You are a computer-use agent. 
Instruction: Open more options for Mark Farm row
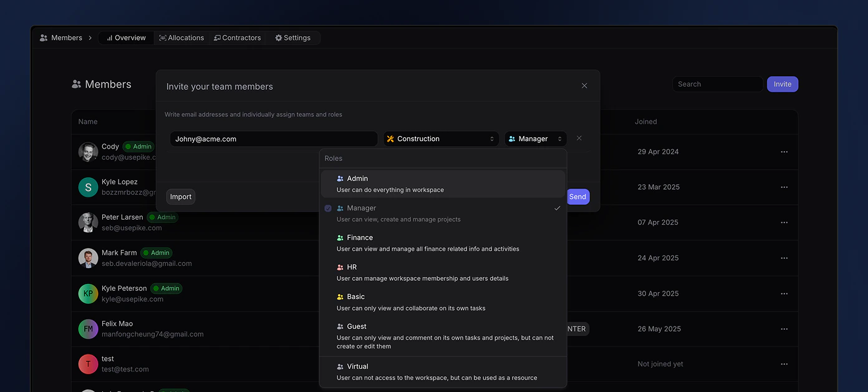pyautogui.click(x=784, y=258)
